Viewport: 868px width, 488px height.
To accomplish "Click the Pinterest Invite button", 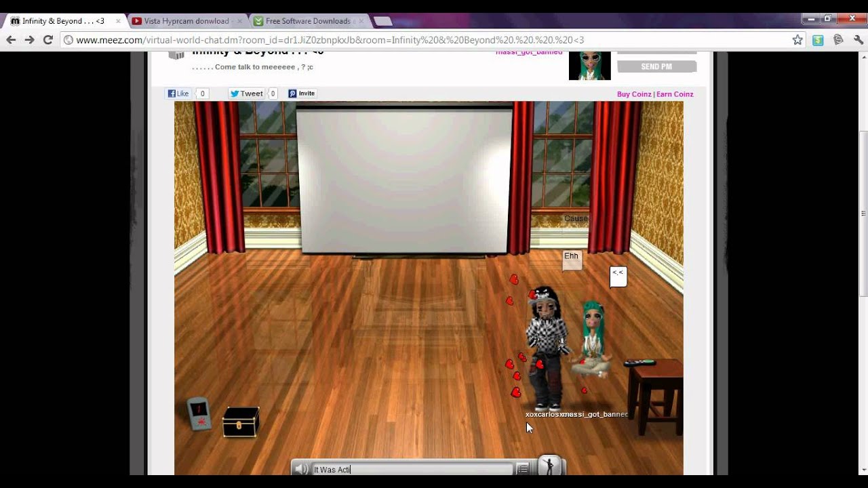I will 302,94.
